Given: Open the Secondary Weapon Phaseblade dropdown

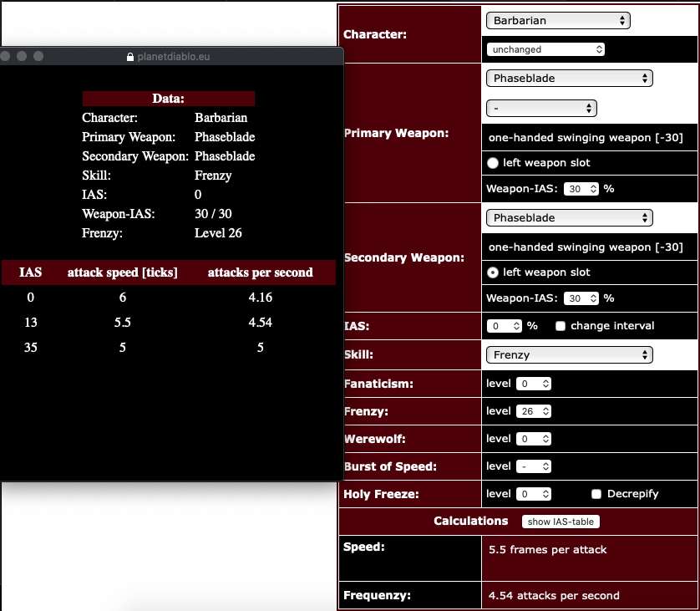Looking at the screenshot, I should 569,217.
